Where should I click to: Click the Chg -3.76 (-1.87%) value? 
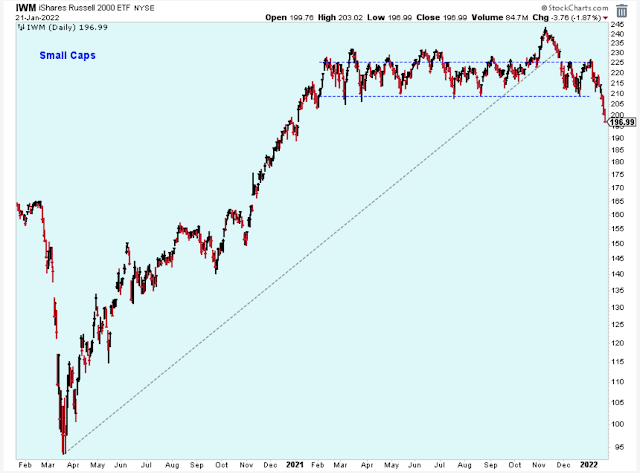tap(567, 18)
